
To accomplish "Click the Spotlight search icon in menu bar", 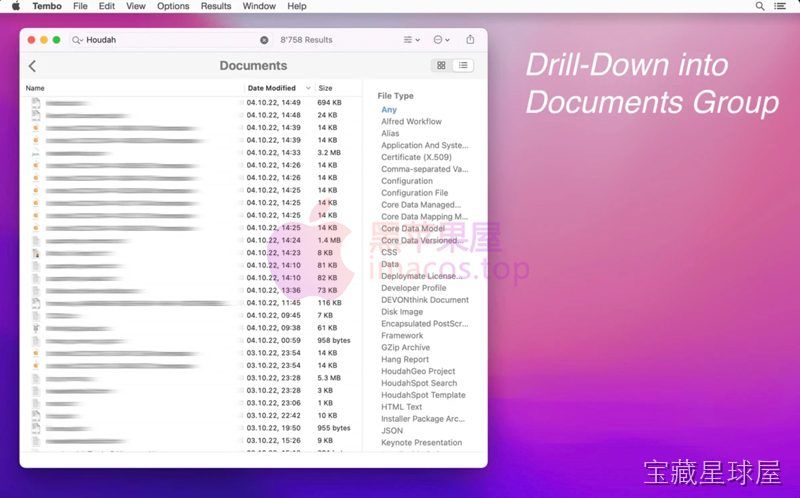I will click(760, 6).
